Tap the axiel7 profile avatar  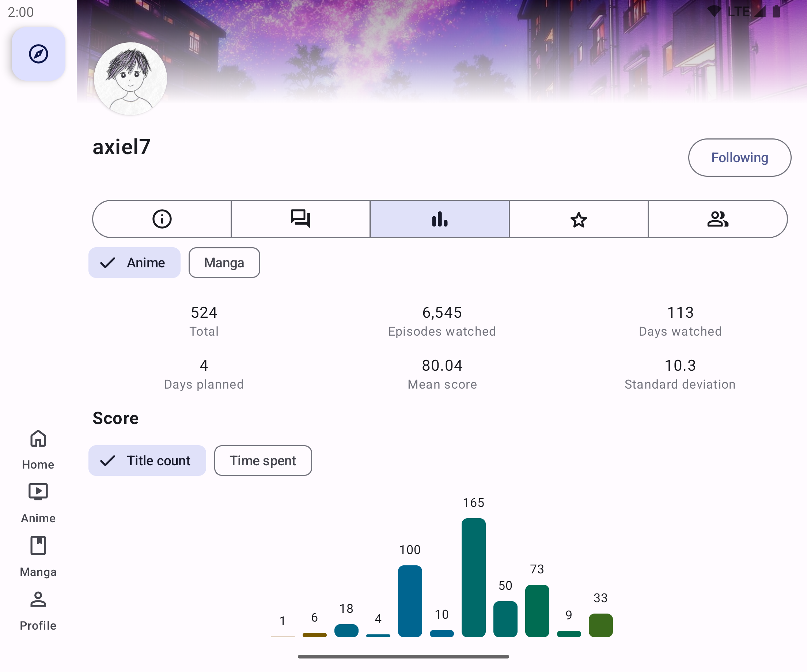[x=130, y=79]
